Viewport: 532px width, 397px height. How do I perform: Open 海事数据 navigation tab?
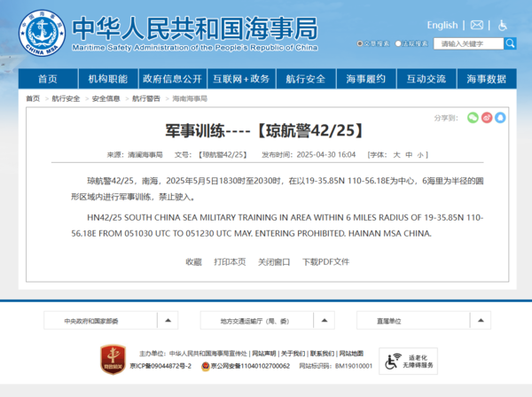click(x=487, y=79)
